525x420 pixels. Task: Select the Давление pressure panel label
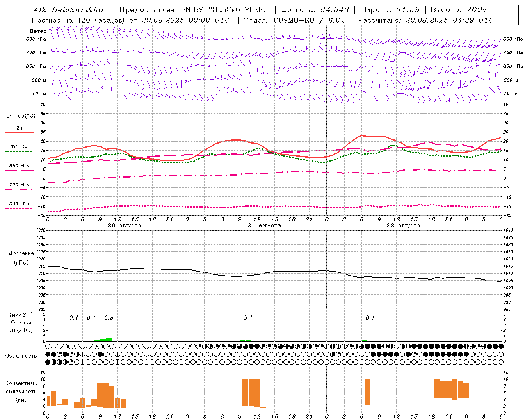pyautogui.click(x=21, y=253)
